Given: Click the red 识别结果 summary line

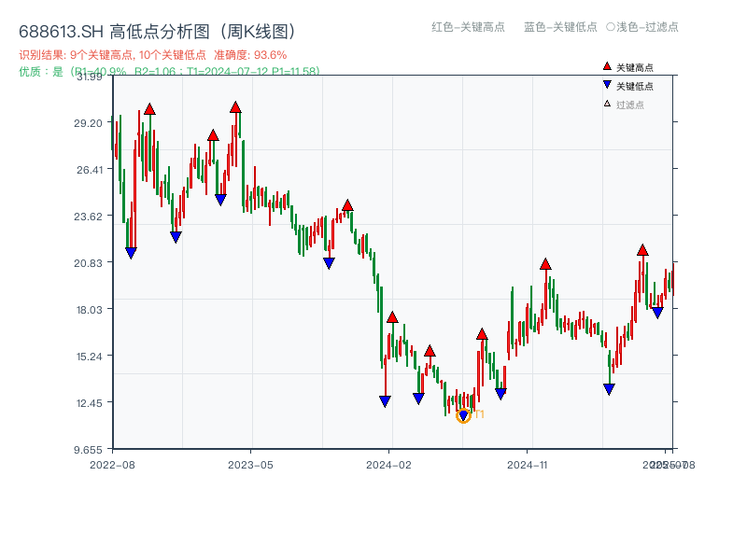Looking at the screenshot, I should (153, 55).
